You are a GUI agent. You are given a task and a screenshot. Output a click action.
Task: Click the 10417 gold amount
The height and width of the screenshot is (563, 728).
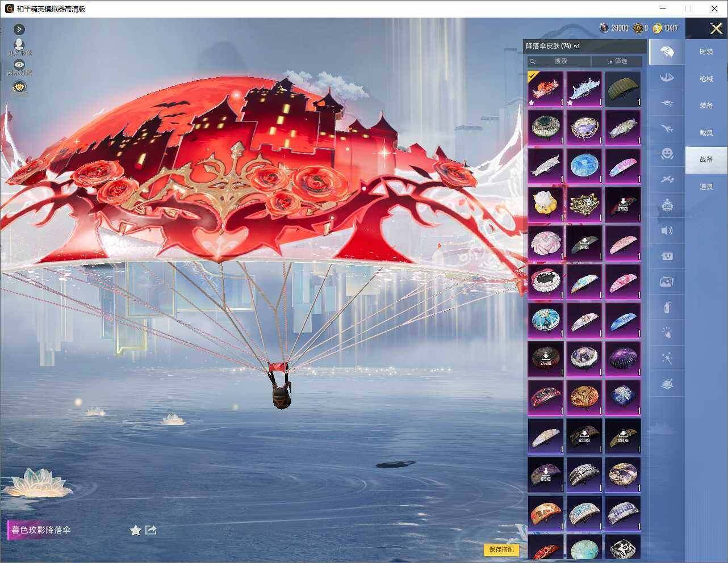pyautogui.click(x=671, y=28)
